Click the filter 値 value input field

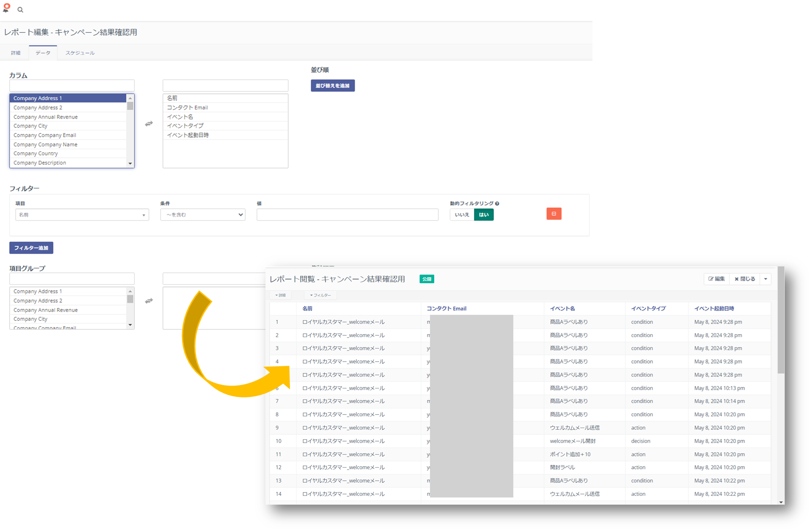[x=347, y=215]
